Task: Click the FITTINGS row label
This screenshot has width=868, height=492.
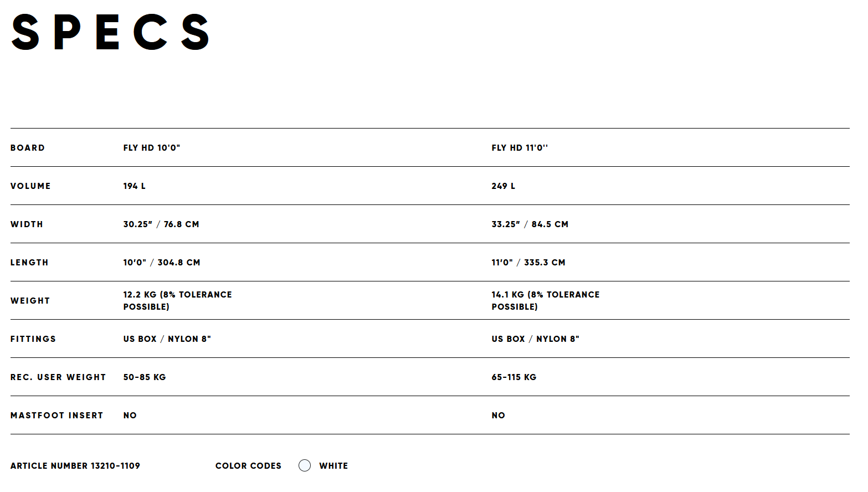Action: coord(33,339)
